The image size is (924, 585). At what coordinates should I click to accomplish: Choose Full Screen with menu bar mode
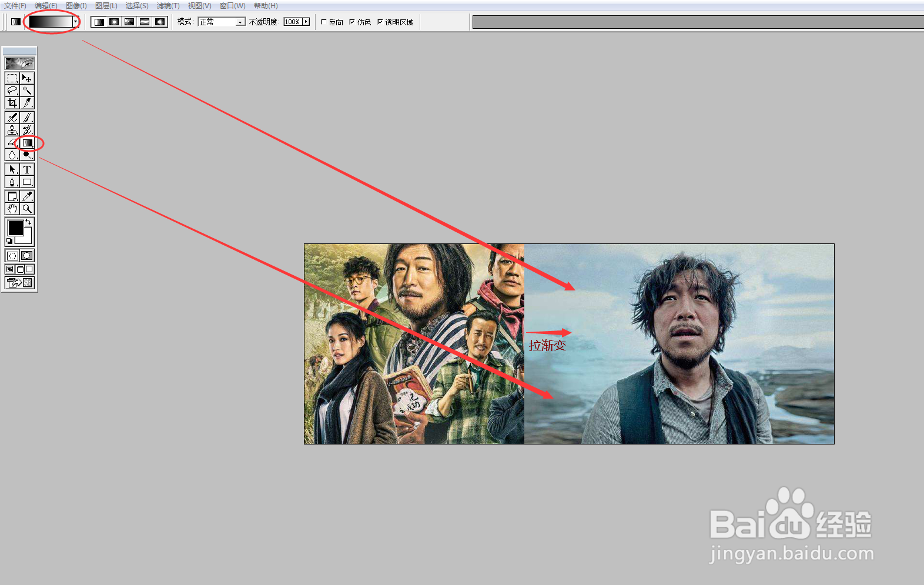[19, 269]
